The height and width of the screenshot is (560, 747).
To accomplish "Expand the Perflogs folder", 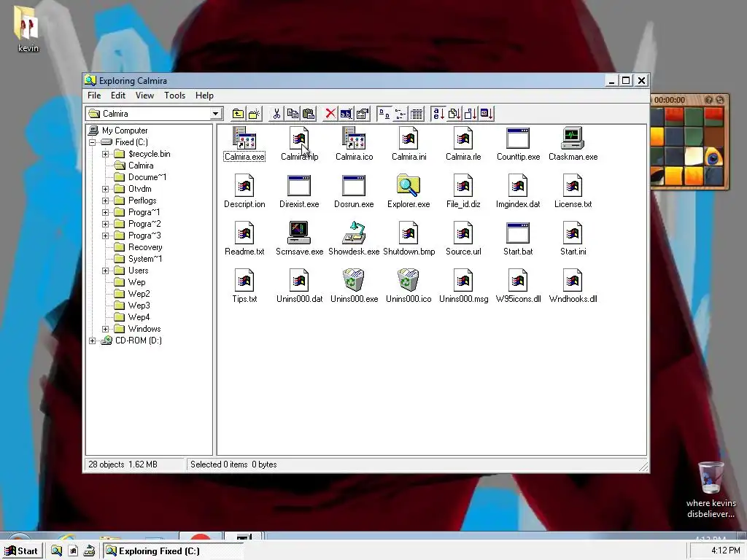I will click(x=105, y=201).
